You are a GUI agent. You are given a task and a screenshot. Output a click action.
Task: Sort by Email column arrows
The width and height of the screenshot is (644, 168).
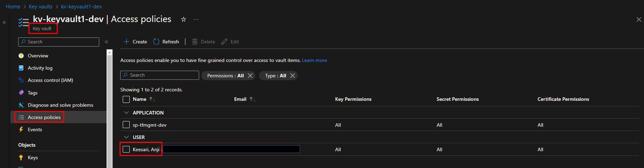pyautogui.click(x=252, y=99)
